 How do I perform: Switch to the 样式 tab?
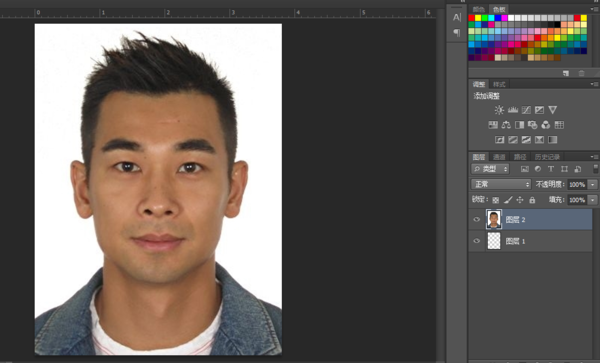pyautogui.click(x=499, y=84)
